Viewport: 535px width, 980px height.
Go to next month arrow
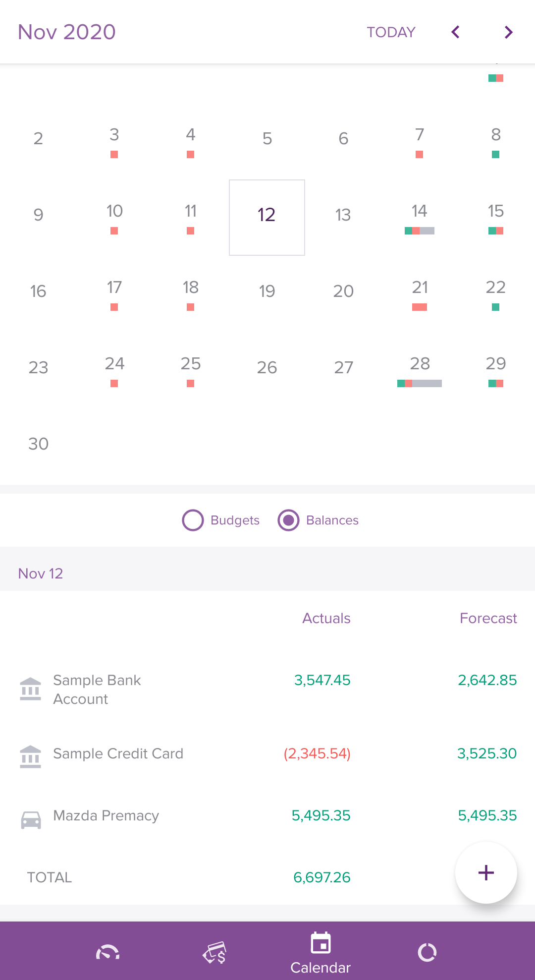point(508,32)
